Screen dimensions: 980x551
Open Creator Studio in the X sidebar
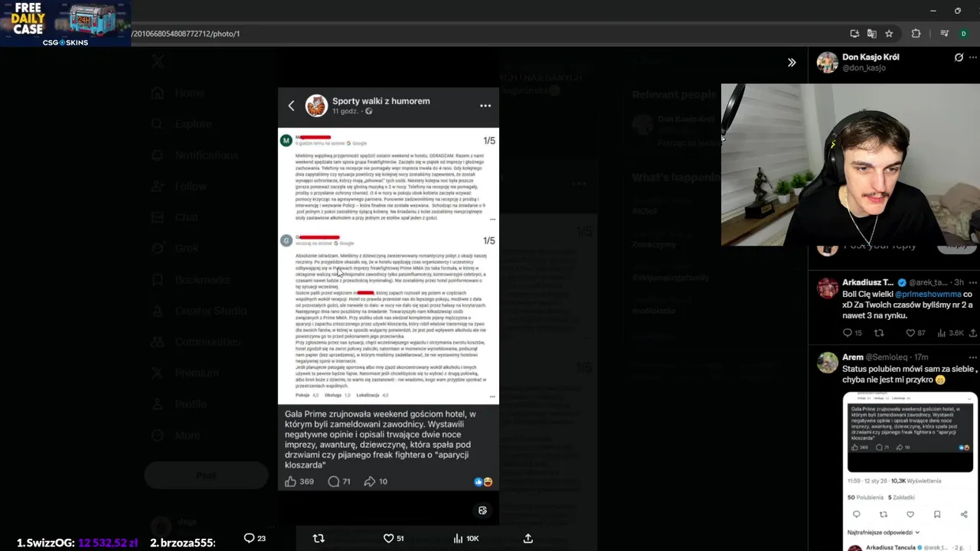coord(199,311)
